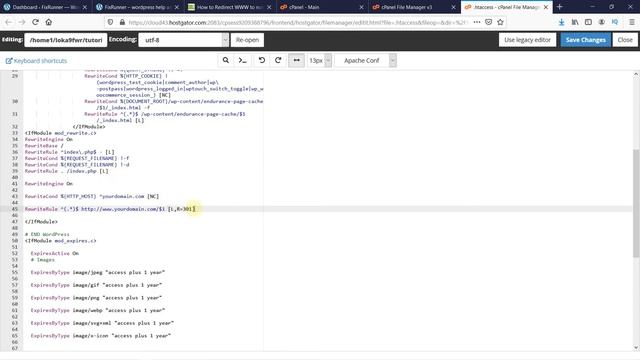Click the tracking protection shield icon

click(110, 22)
